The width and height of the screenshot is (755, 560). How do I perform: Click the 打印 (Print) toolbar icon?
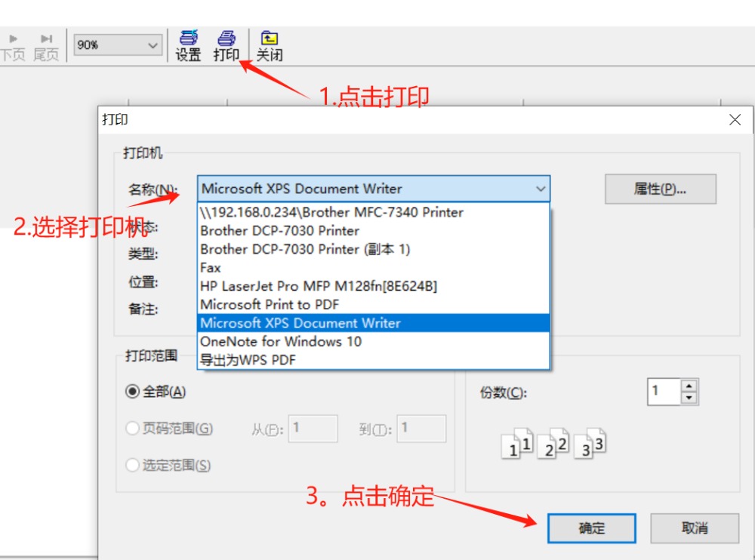(226, 46)
